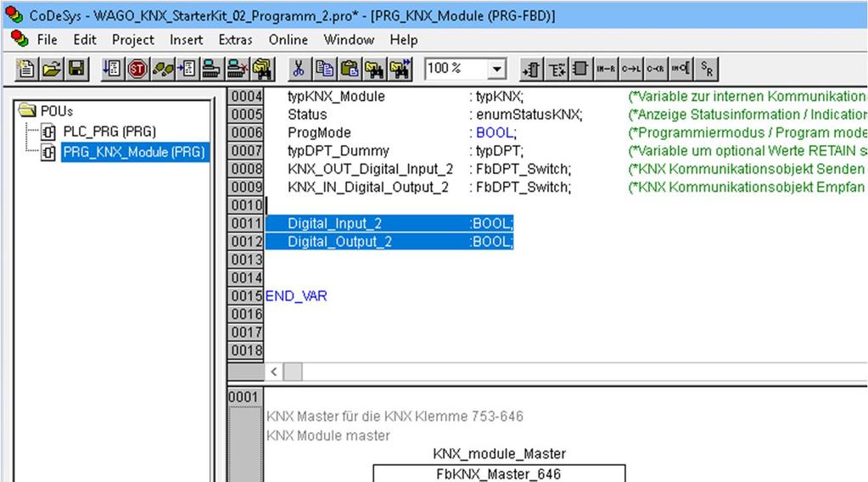Click the Cut scissors icon
Viewport: 868px width, 482px height.
click(299, 69)
